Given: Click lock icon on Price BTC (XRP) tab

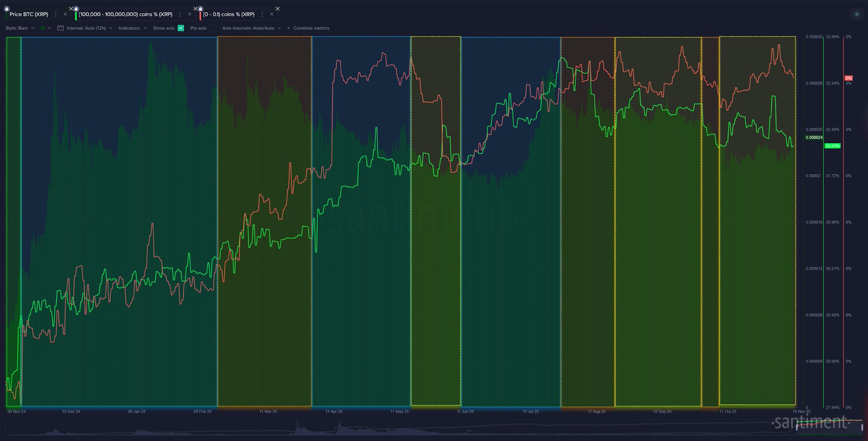Looking at the screenshot, I should click(x=7, y=9).
